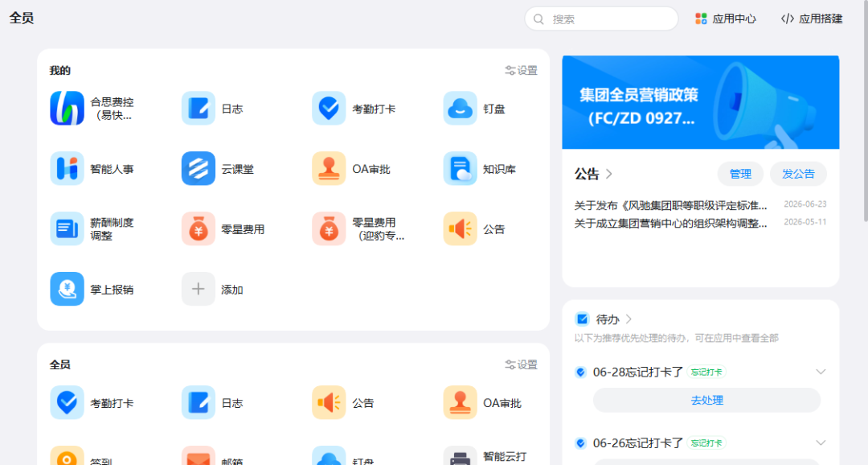Open announcement 关于发布《风驰集团职等职级评定标准...
The image size is (868, 465).
(x=670, y=206)
